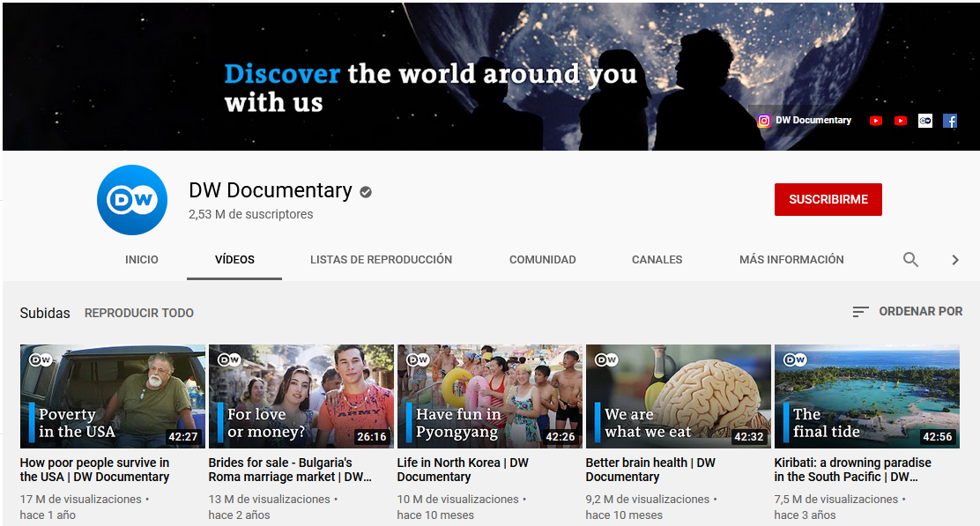Viewport: 980px width, 526px height.
Task: Open We are what we eat thumbnail
Action: pos(678,396)
